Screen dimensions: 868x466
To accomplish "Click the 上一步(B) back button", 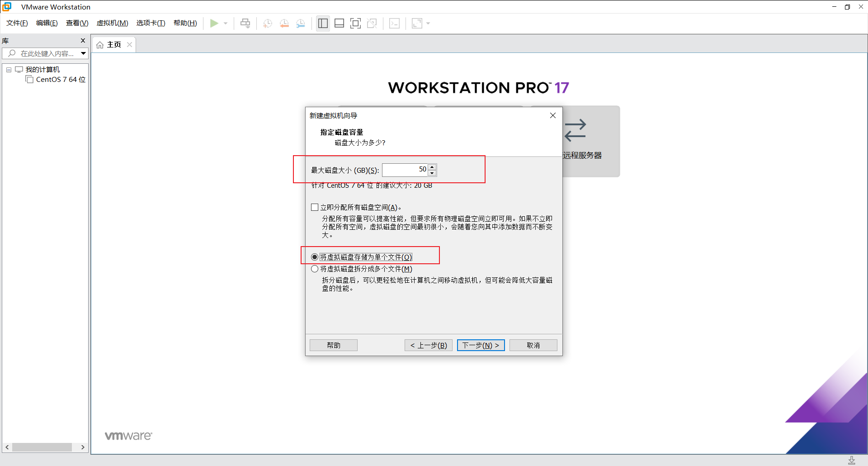I will [x=429, y=345].
